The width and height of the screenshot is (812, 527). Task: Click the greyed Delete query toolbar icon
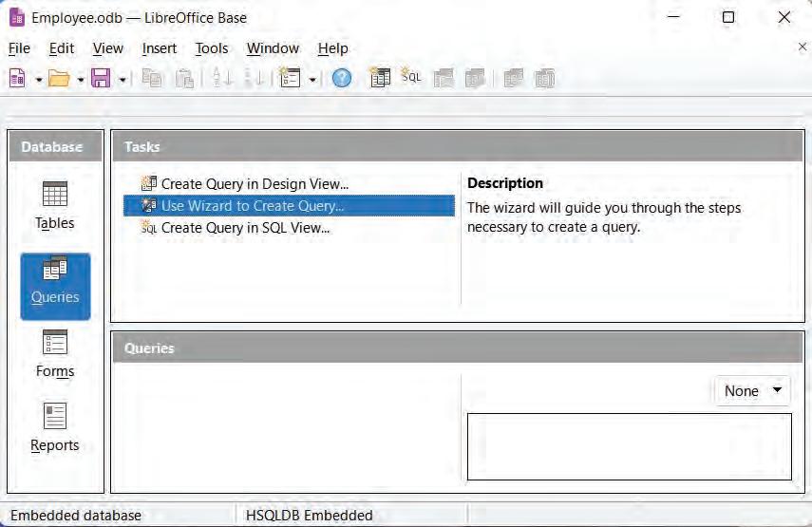pyautogui.click(x=513, y=79)
